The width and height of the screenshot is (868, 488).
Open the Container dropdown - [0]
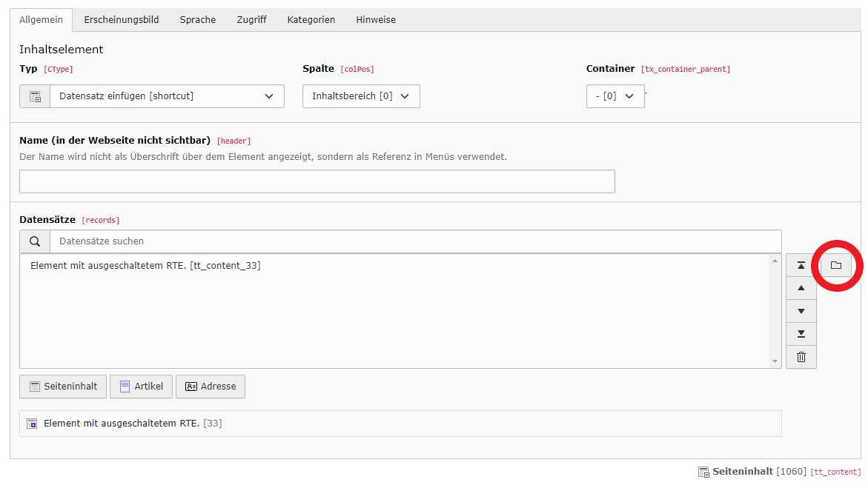(x=615, y=96)
